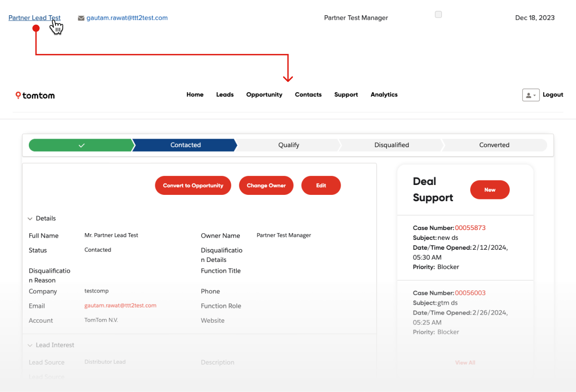Image resolution: width=576 pixels, height=392 pixels.
Task: Open case number 00056003
Action: coord(470,293)
